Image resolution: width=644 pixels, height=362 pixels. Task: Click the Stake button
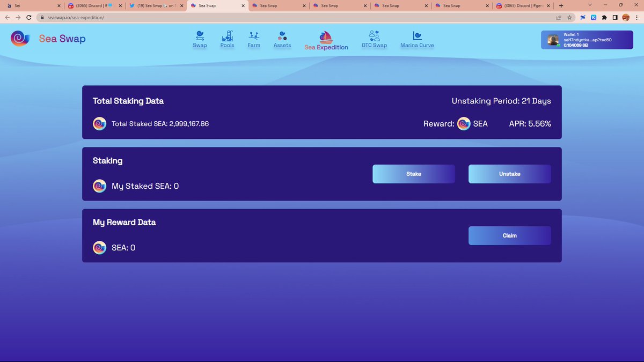pyautogui.click(x=414, y=174)
